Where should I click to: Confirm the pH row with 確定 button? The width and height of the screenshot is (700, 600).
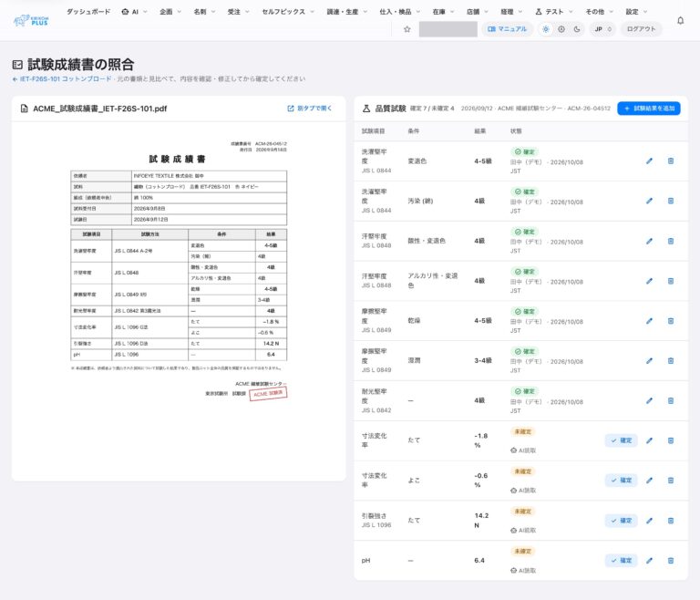(621, 560)
